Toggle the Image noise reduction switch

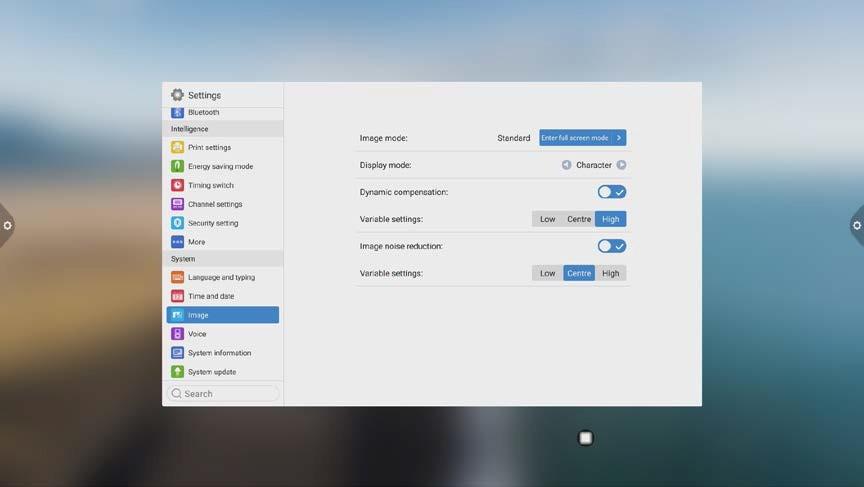tap(611, 246)
